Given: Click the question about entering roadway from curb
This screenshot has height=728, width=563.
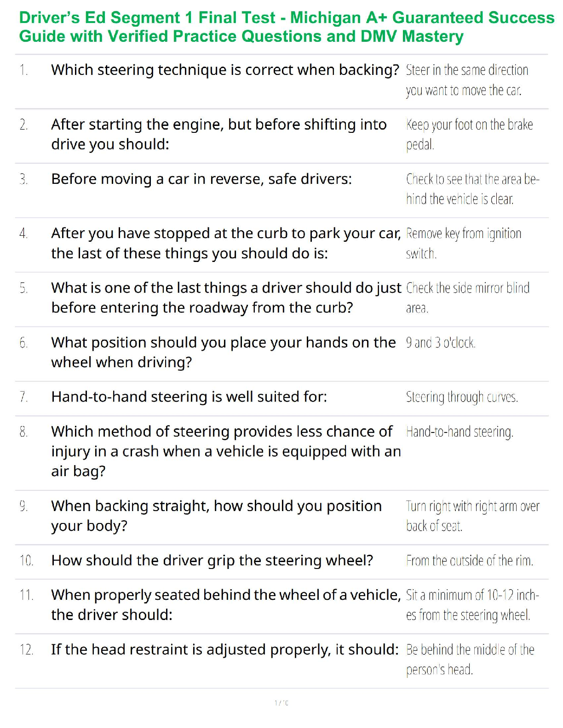Looking at the screenshot, I should (226, 297).
